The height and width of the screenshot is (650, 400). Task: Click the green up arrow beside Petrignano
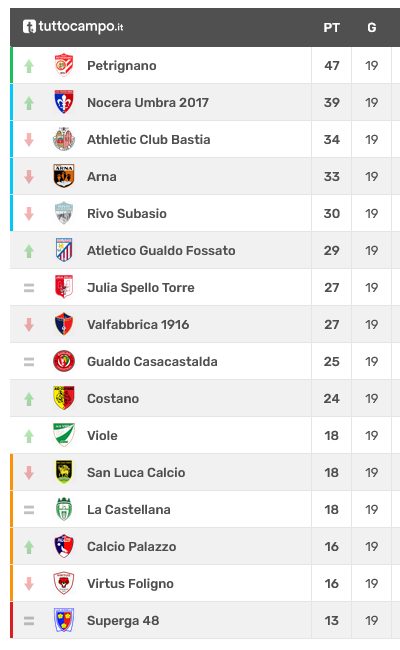pos(29,66)
